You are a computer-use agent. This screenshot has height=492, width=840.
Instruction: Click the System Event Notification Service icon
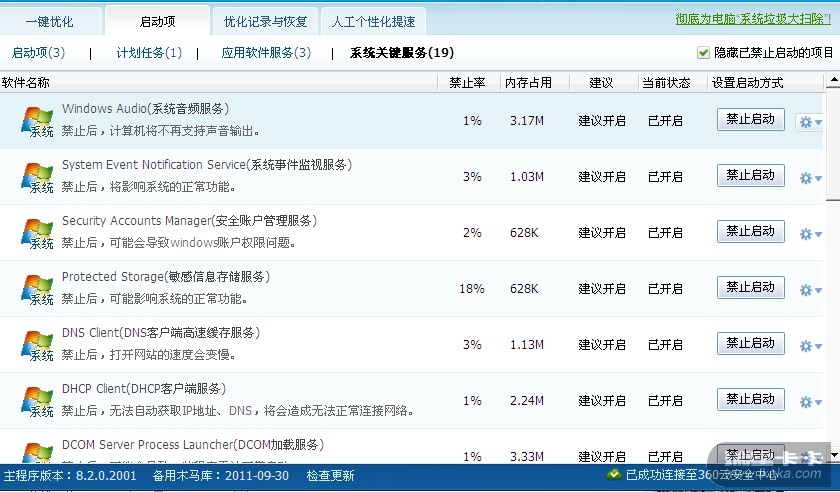click(x=37, y=177)
